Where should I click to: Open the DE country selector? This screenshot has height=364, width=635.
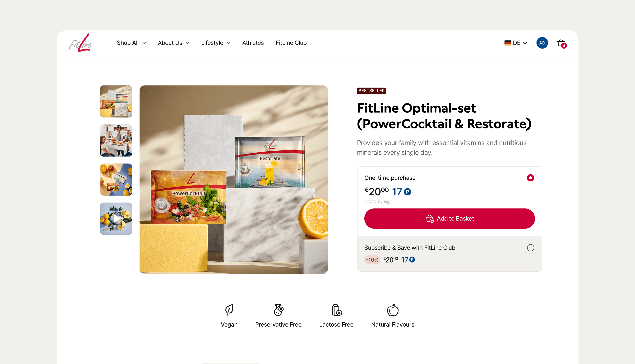coord(515,43)
